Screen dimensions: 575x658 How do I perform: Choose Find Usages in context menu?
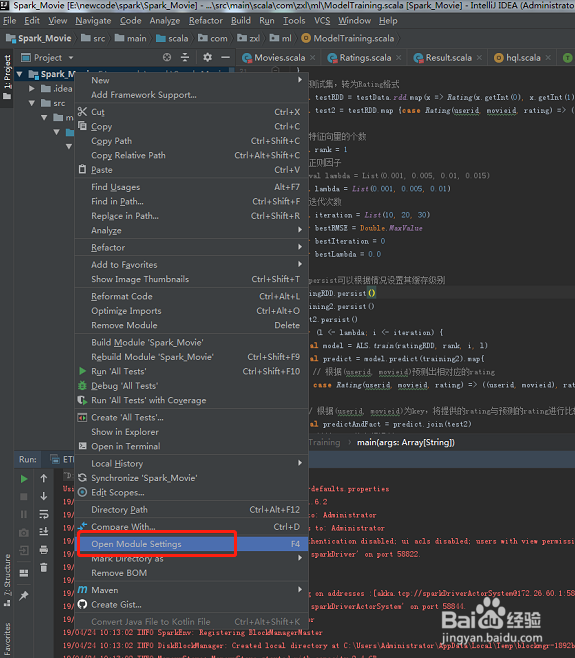tap(191, 187)
